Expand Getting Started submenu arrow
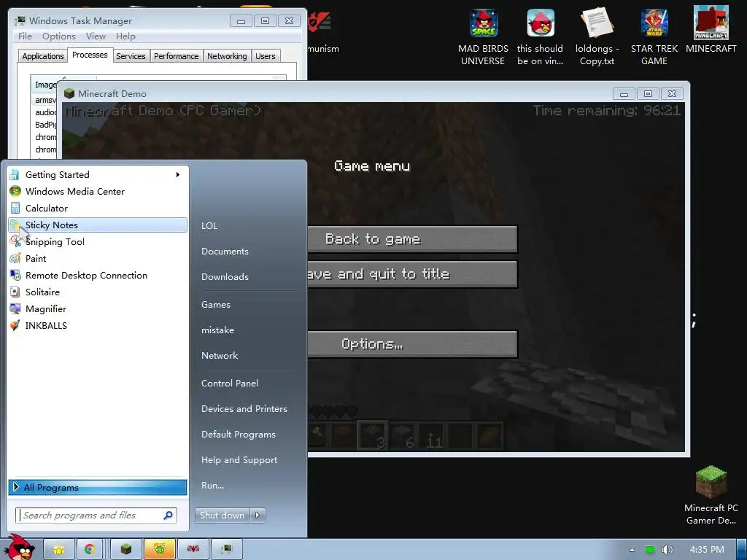Image resolution: width=747 pixels, height=560 pixels. (178, 175)
